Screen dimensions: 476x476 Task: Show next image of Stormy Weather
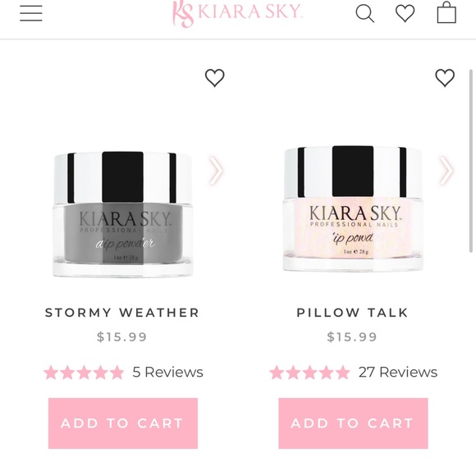(x=216, y=171)
